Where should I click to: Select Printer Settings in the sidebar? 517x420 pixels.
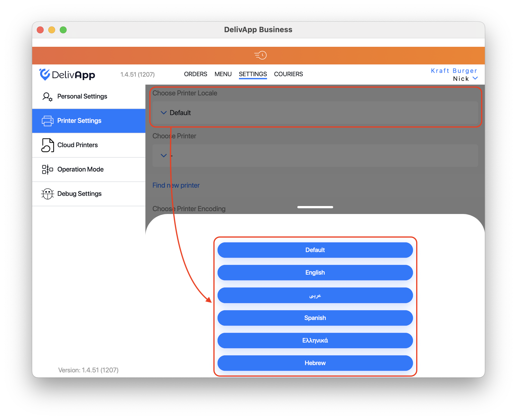pos(89,121)
